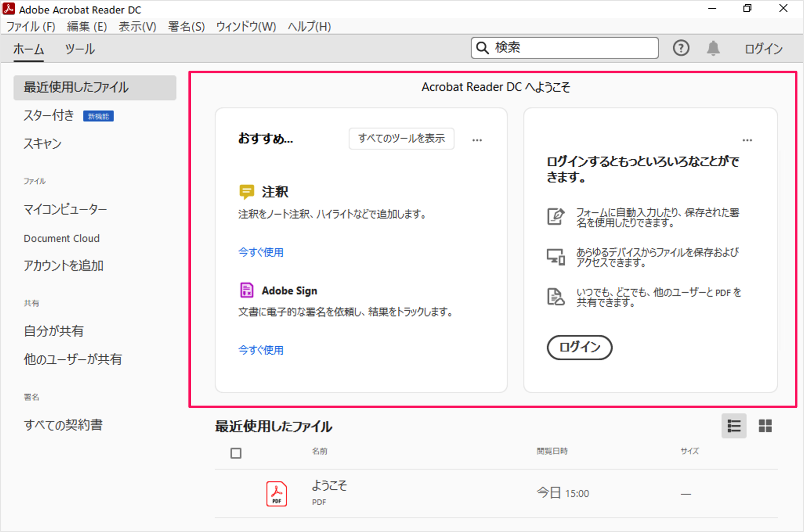
Task: Click the ログイン button in the sign-in card
Action: pyautogui.click(x=579, y=348)
